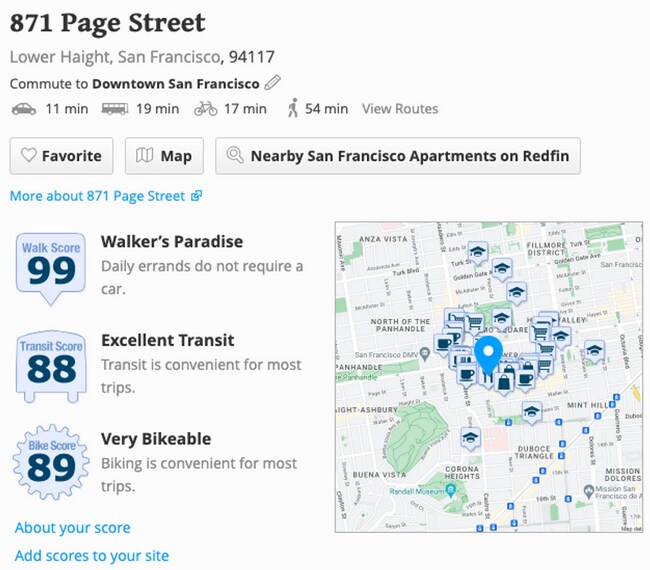This screenshot has height=570, width=650.
Task: Click the 19 min transit time
Action: click(x=158, y=109)
